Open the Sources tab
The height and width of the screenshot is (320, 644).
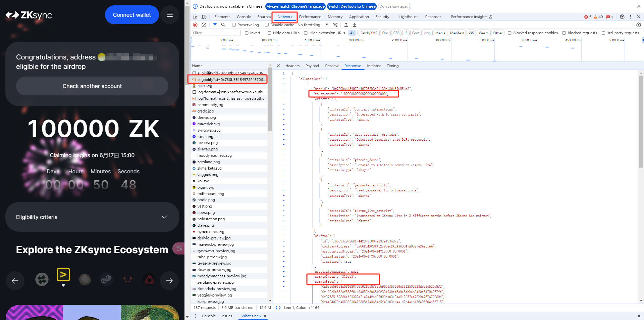pos(264,17)
